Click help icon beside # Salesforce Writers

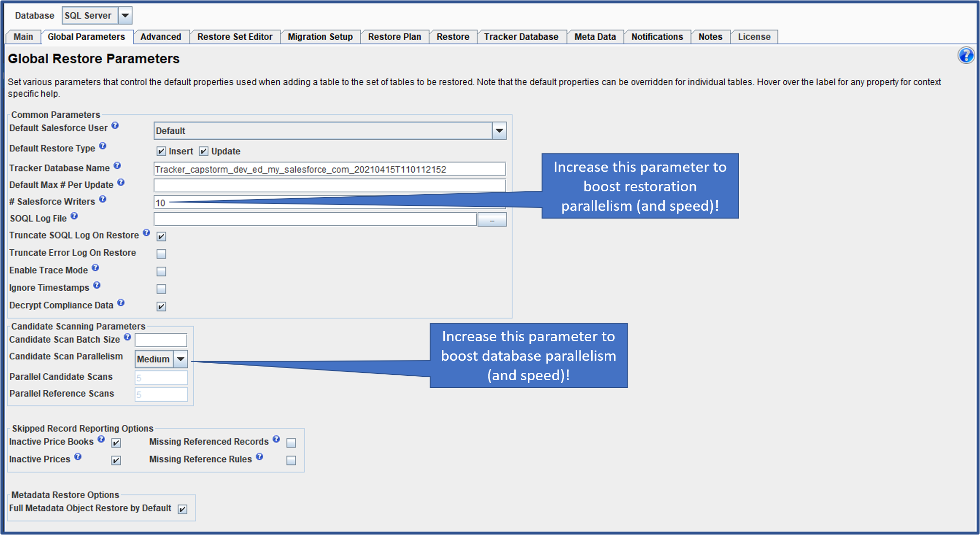tap(103, 199)
